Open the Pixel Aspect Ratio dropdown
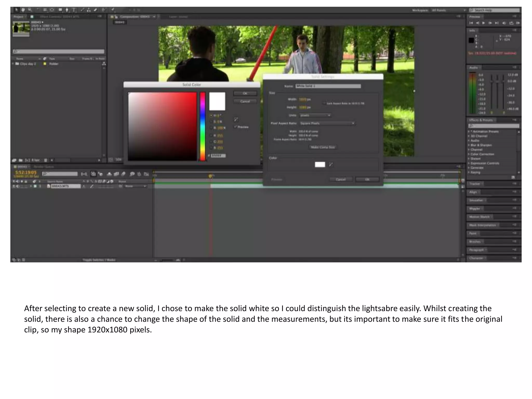This screenshot has height=399, width=532. click(x=327, y=123)
